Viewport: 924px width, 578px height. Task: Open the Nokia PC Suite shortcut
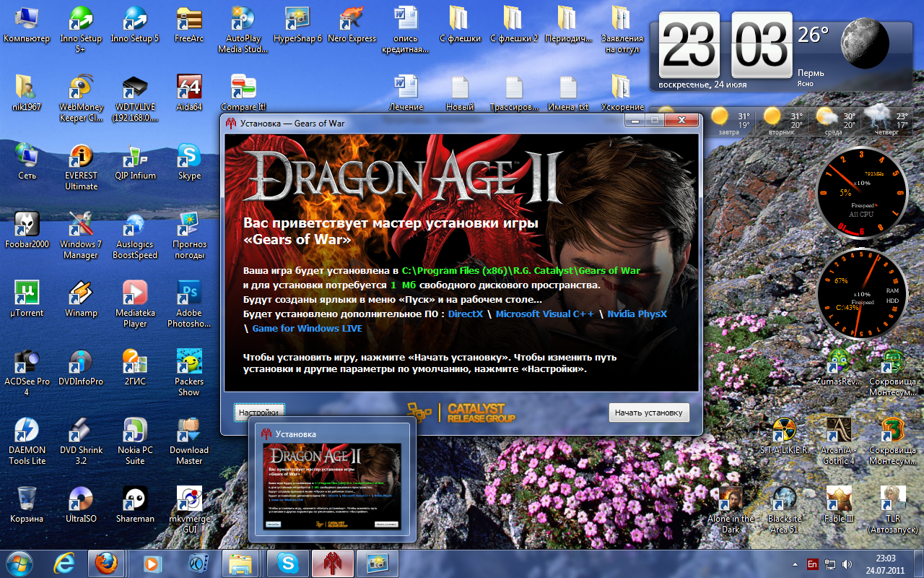coord(135,441)
